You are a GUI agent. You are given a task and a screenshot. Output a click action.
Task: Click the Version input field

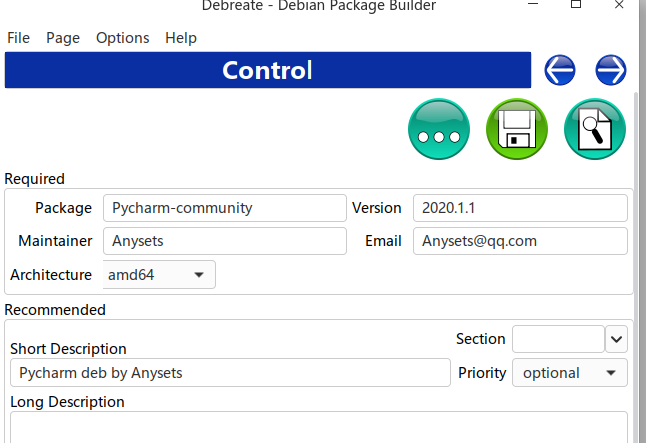[x=520, y=208]
